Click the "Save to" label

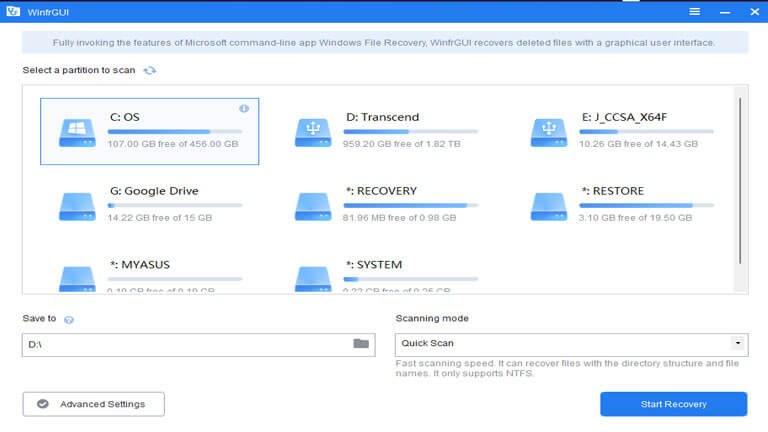pyautogui.click(x=39, y=318)
